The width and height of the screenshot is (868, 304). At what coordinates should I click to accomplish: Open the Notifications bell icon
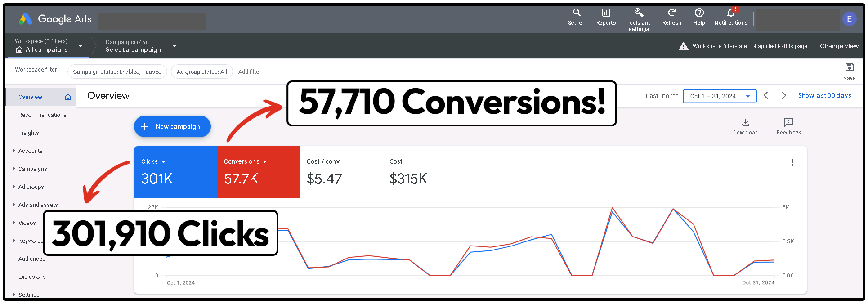(731, 13)
